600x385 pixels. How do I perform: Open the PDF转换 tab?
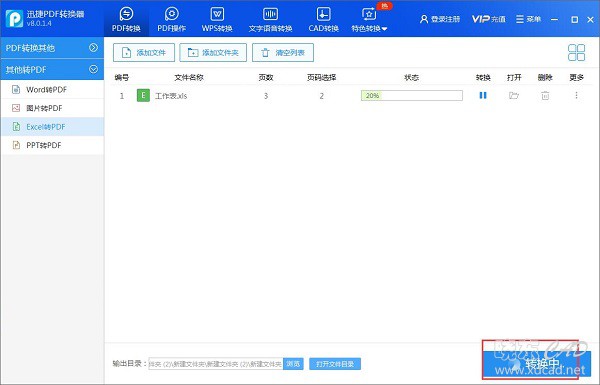coord(126,19)
